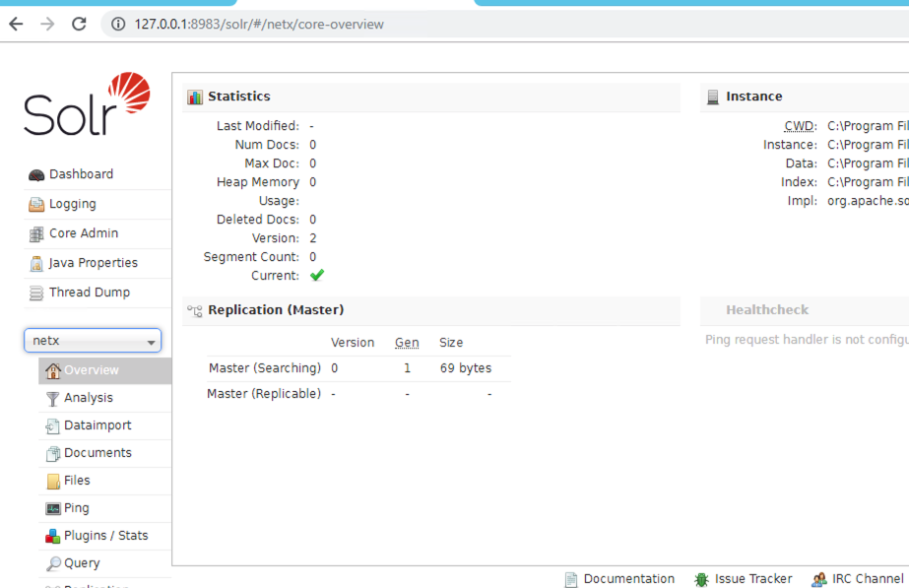Click the Query magnifier icon

pyautogui.click(x=53, y=563)
